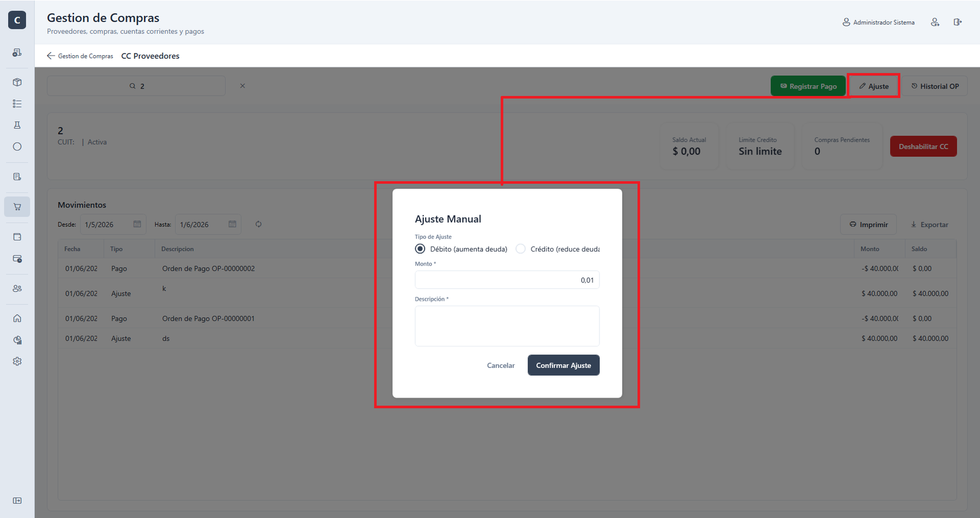
Task: Open the Historial OP view
Action: point(935,86)
